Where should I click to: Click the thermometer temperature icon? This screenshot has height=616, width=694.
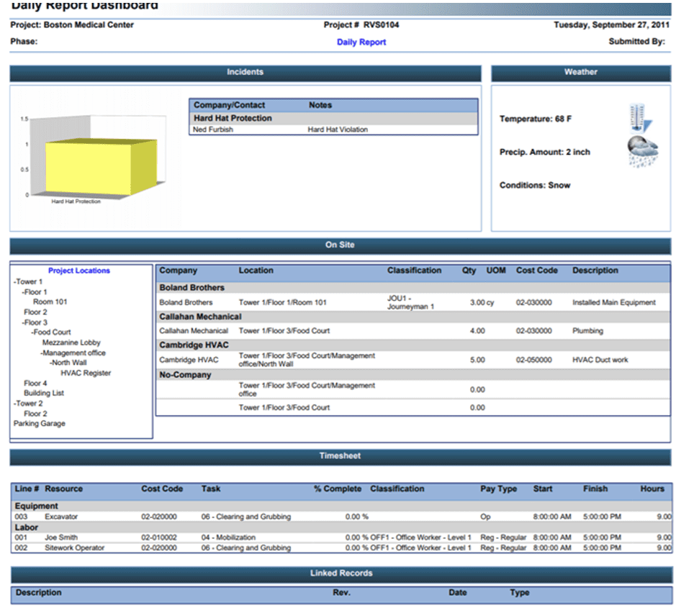[640, 118]
